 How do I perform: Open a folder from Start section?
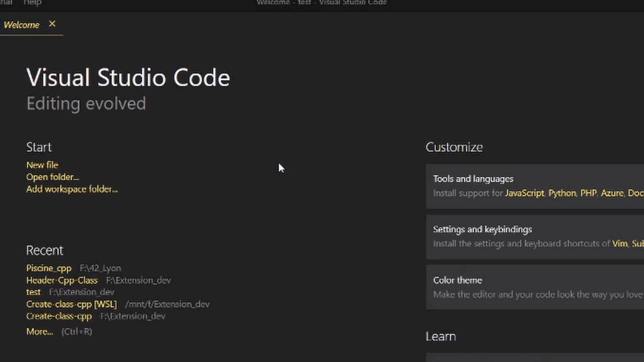click(53, 177)
